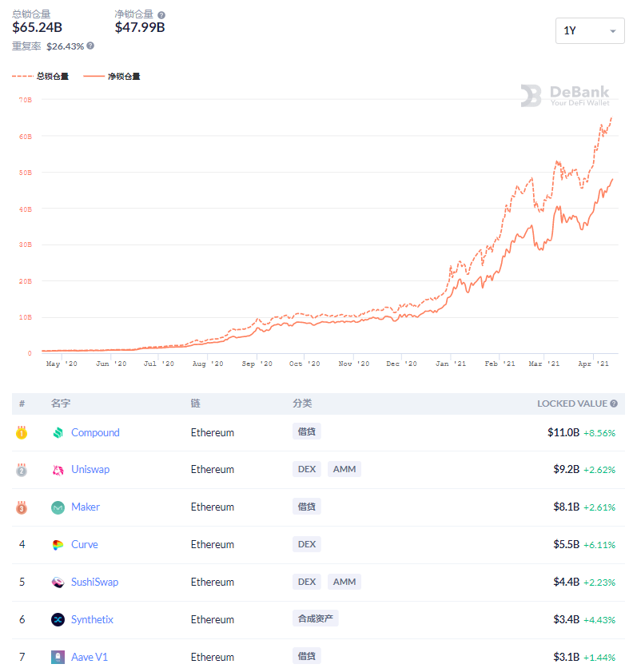Click Compound's $11.0B locked value

coord(563,432)
